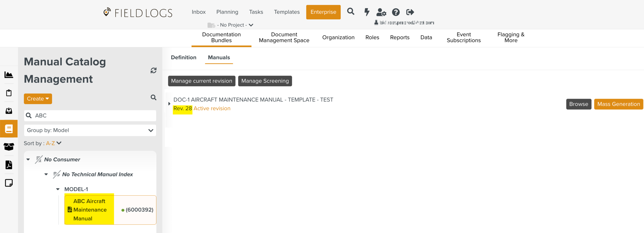The height and width of the screenshot is (233, 644).
Task: Open the Create dropdown button
Action: (x=38, y=99)
